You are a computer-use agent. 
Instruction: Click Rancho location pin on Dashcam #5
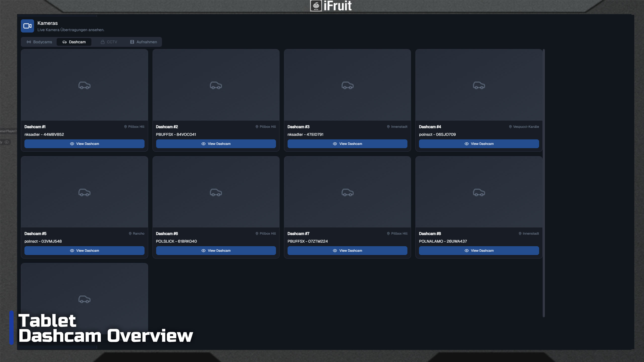130,234
